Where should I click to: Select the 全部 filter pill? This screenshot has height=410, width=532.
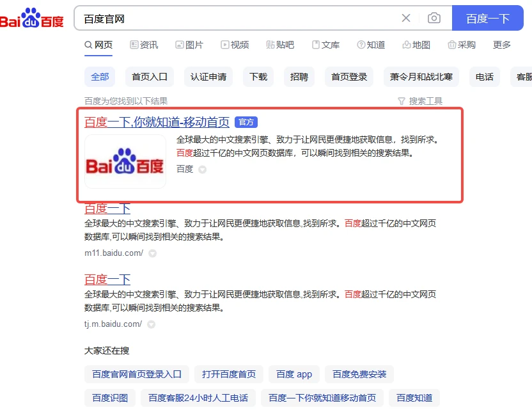pos(100,76)
